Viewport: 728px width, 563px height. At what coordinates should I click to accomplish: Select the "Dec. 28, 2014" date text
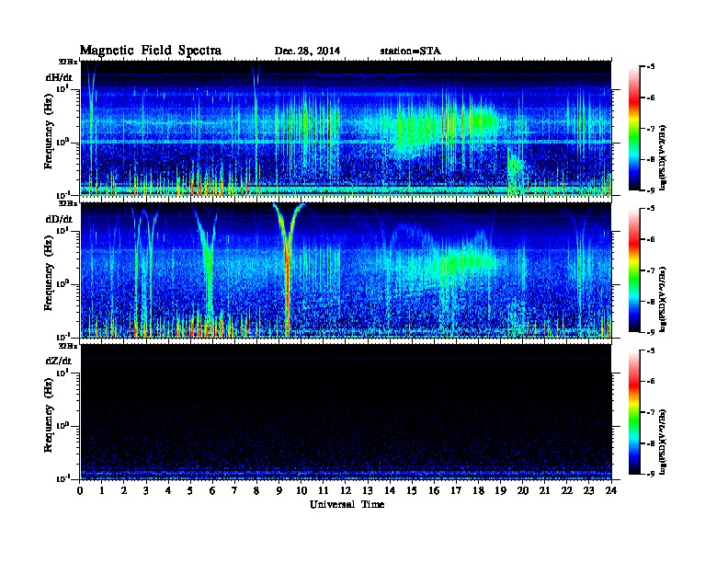[x=307, y=52]
